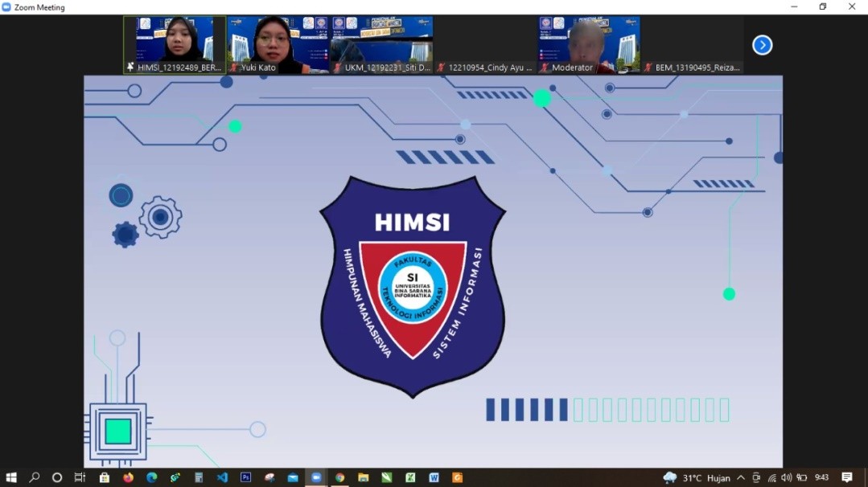Select HIMSI_12192489 participant video thumbnail
This screenshot has height=487, width=868.
pyautogui.click(x=175, y=45)
